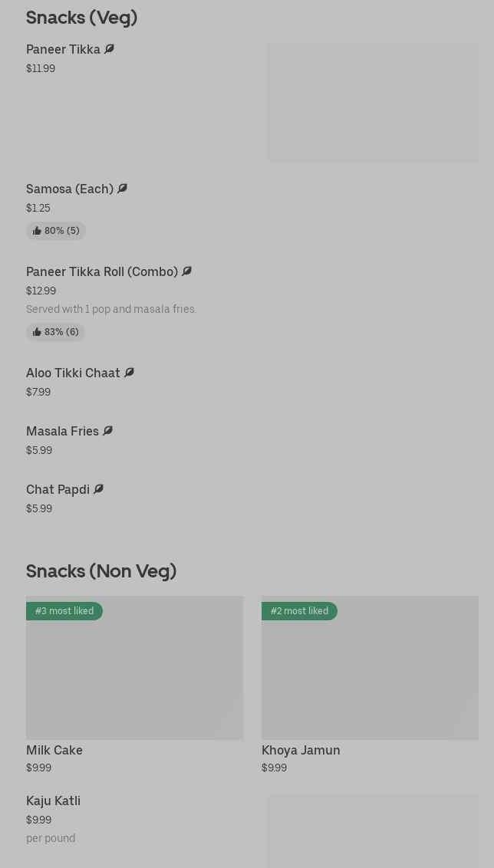This screenshot has height=868, width=494.
Task: Click the vegetarian leaf icon beside Paneer Tikka
Action: (109, 49)
